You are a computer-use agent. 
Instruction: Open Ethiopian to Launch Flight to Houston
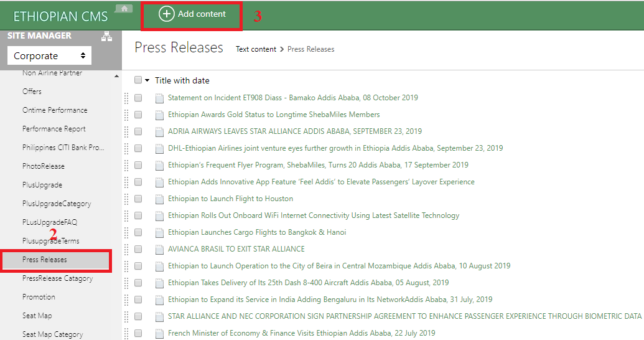(230, 199)
